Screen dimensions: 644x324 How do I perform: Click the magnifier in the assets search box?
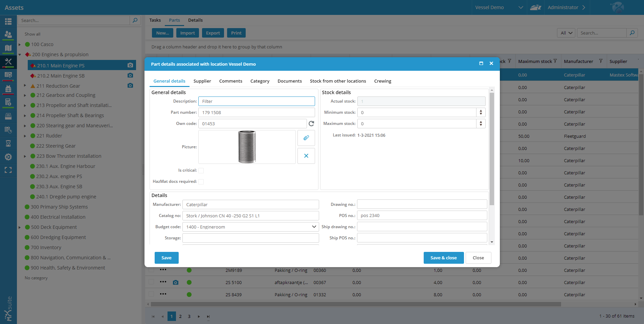[x=135, y=20]
